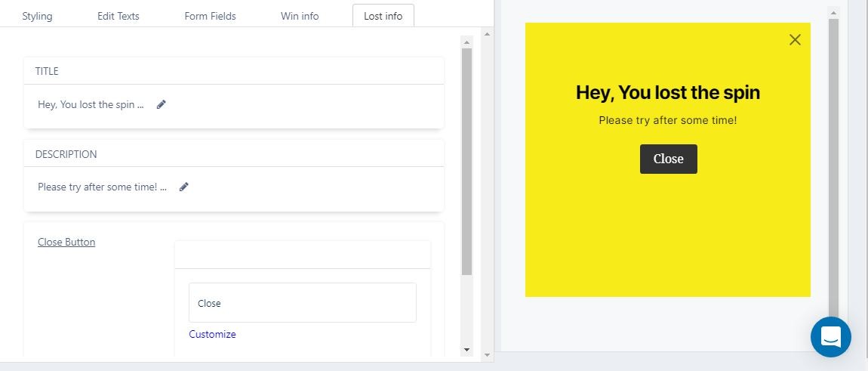Select the Lost info tab
This screenshot has width=868, height=371.
383,16
